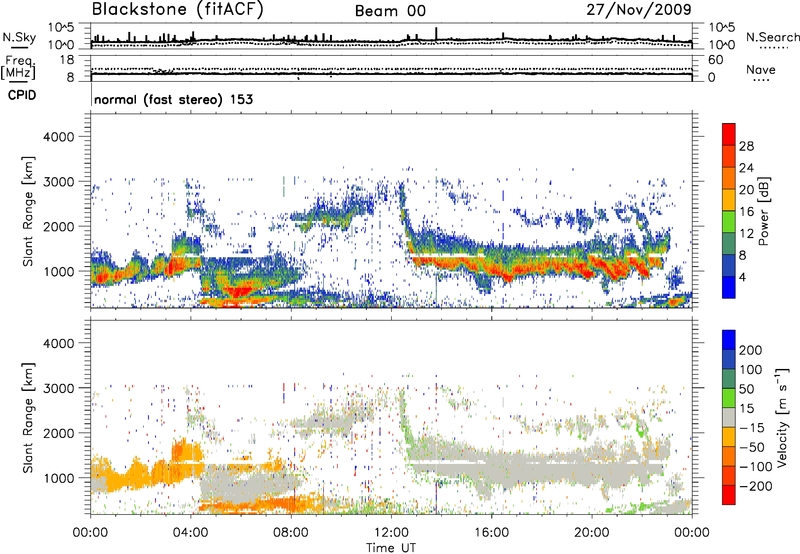Click the 28 tick on Power scale
800x554 pixels.
point(746,146)
